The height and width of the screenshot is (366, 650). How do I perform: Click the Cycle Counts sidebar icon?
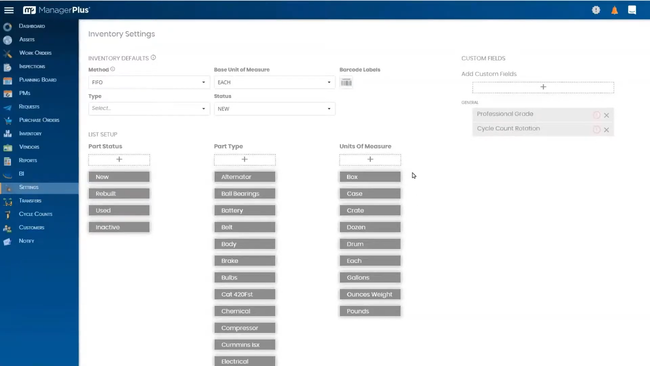coord(7,215)
